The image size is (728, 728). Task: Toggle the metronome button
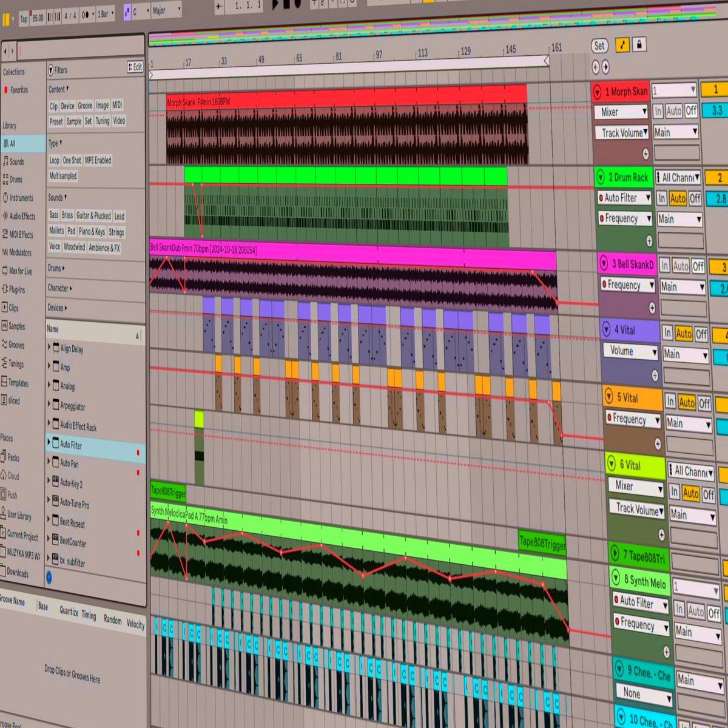pyautogui.click(x=85, y=15)
